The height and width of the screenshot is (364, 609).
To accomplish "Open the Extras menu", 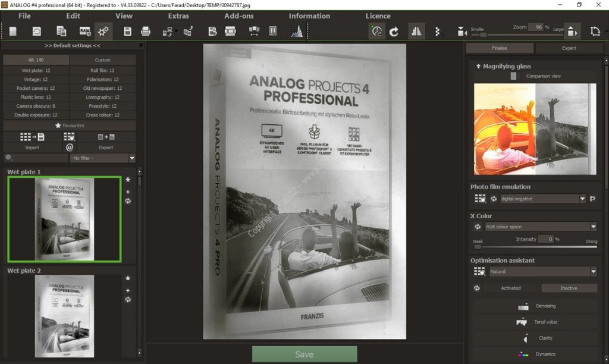I will click(178, 15).
